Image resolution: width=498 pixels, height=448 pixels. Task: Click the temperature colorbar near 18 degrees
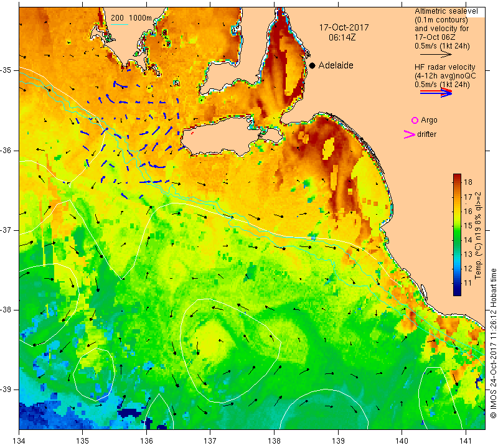point(457,182)
